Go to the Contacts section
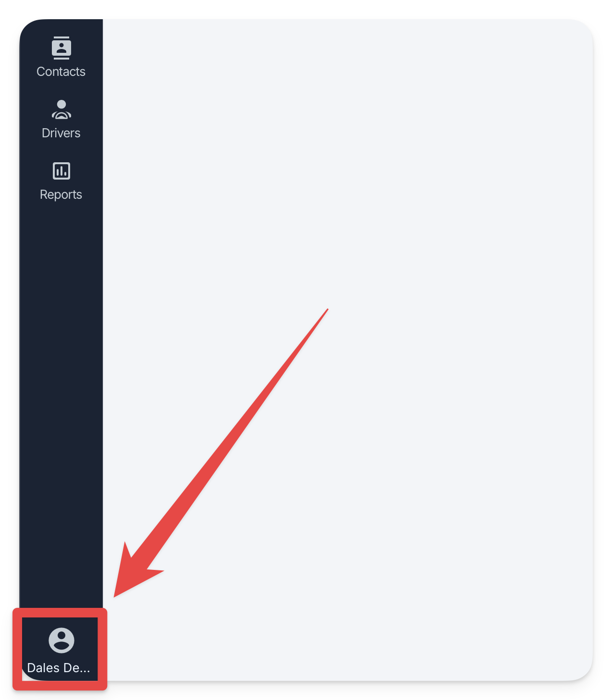 click(61, 57)
